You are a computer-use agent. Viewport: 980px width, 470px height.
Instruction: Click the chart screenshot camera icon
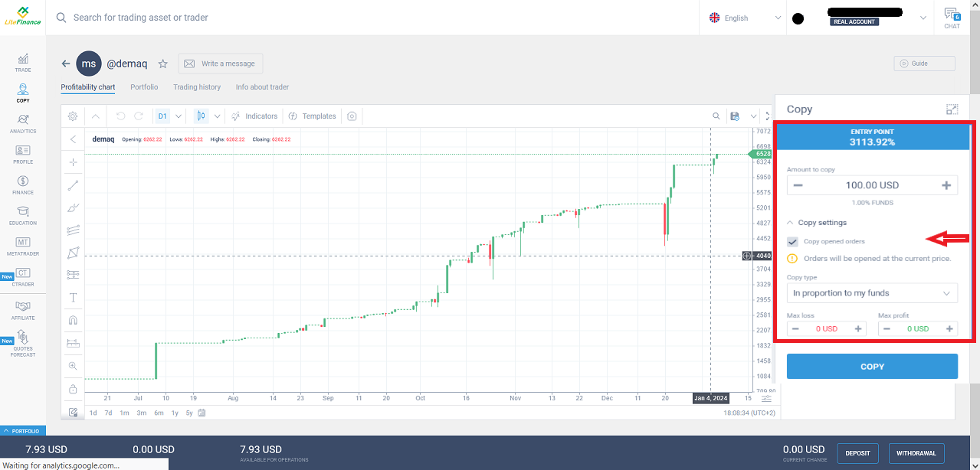[352, 116]
